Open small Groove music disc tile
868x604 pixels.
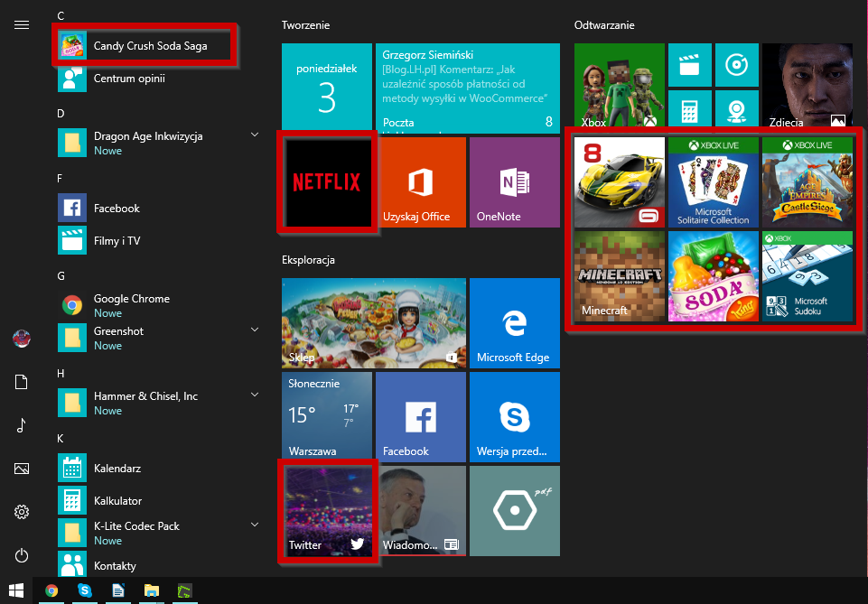737,65
